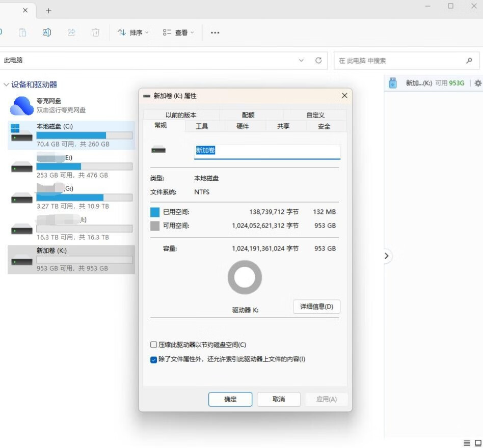483x448 pixels.
Task: Expand the address bar history dropdown
Action: [x=301, y=60]
